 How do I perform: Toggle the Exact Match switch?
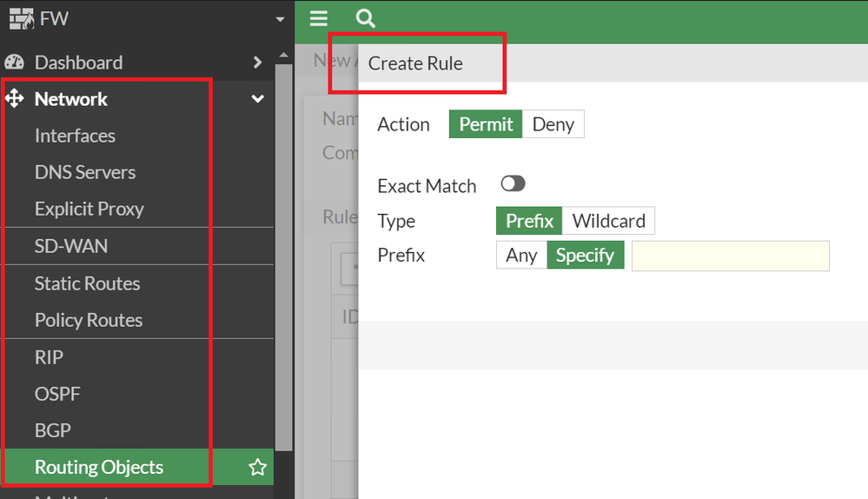pos(514,183)
